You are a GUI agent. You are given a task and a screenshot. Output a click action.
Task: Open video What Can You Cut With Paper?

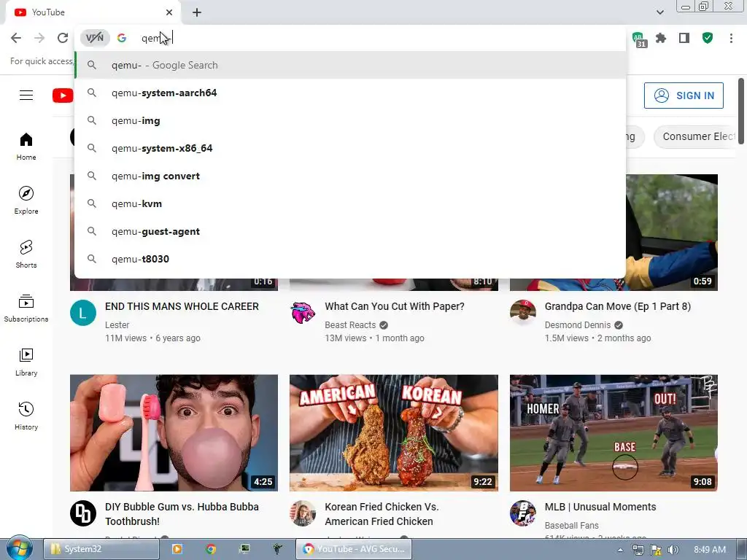click(395, 306)
